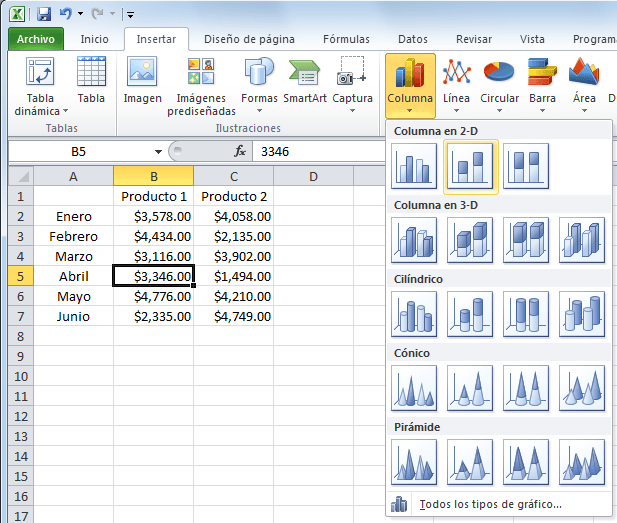Open the Formas shapes gallery
The image size is (617, 523).
pyautogui.click(x=259, y=86)
